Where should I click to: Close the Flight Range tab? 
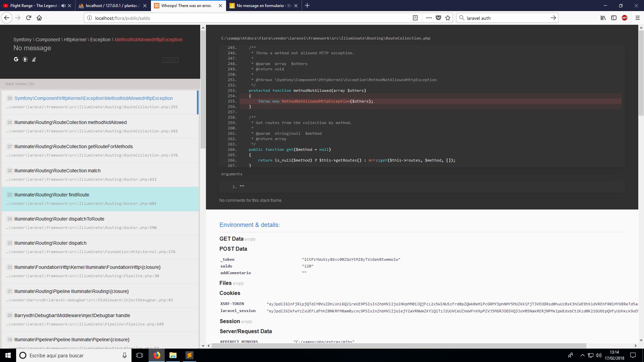[69, 6]
